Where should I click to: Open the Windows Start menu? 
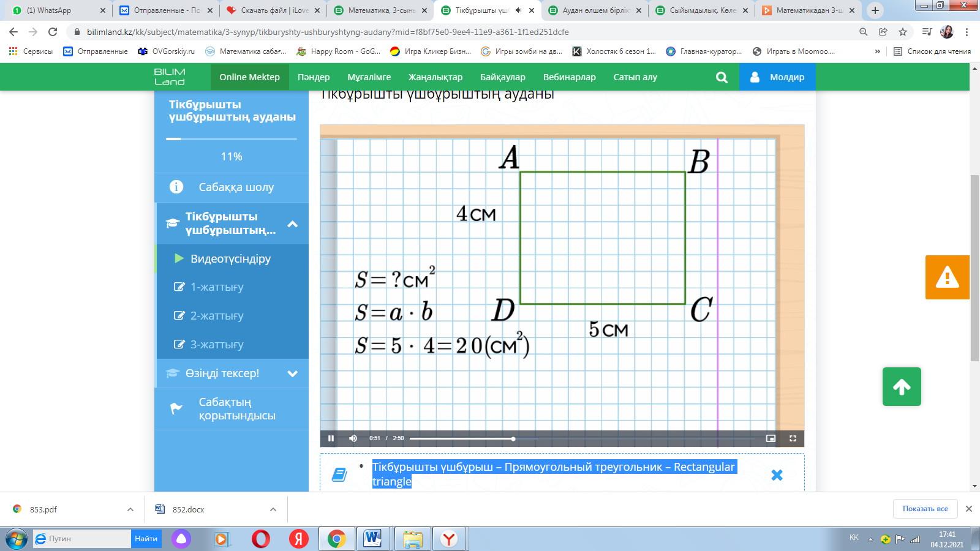pyautogui.click(x=17, y=539)
